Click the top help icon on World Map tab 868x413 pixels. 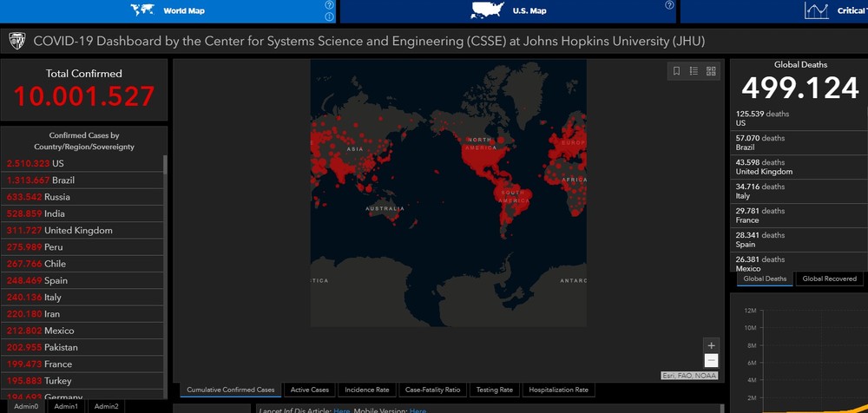pyautogui.click(x=329, y=5)
